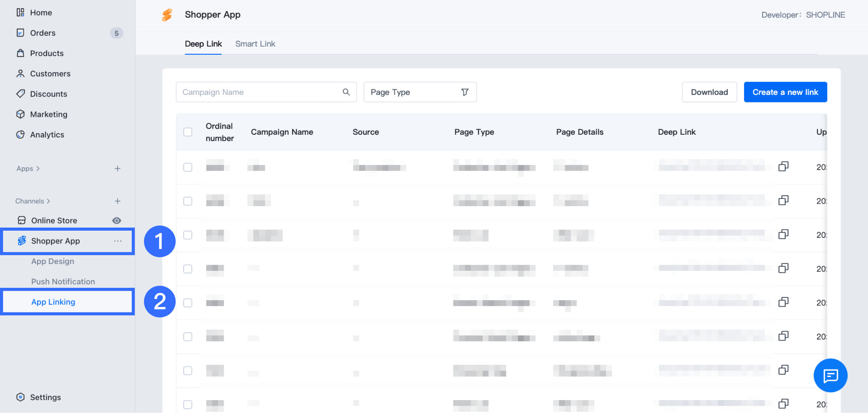868x413 pixels.
Task: Click the Create a new link button
Action: coord(785,92)
